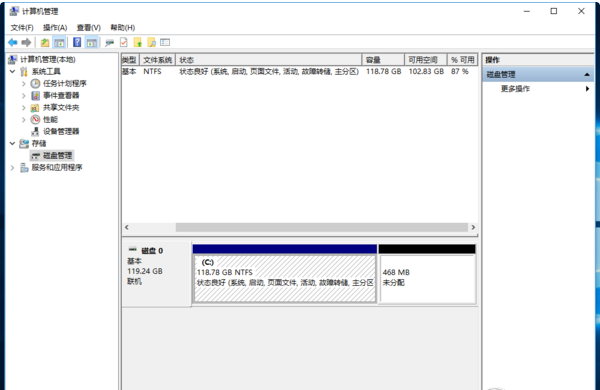Click the Up one level folder icon
600x390 pixels.
(45, 42)
